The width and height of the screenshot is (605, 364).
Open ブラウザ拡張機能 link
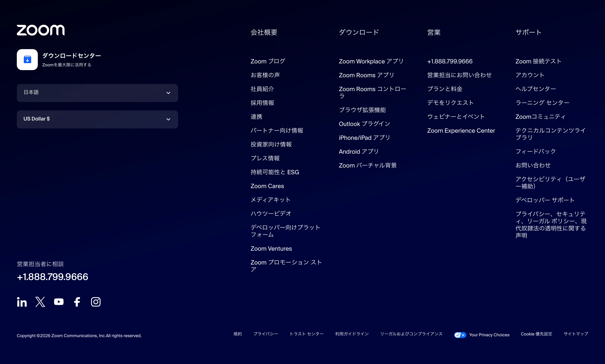[x=362, y=110]
